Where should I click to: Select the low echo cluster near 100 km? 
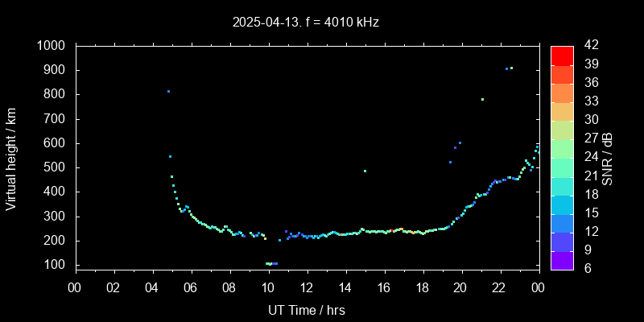tap(271, 263)
